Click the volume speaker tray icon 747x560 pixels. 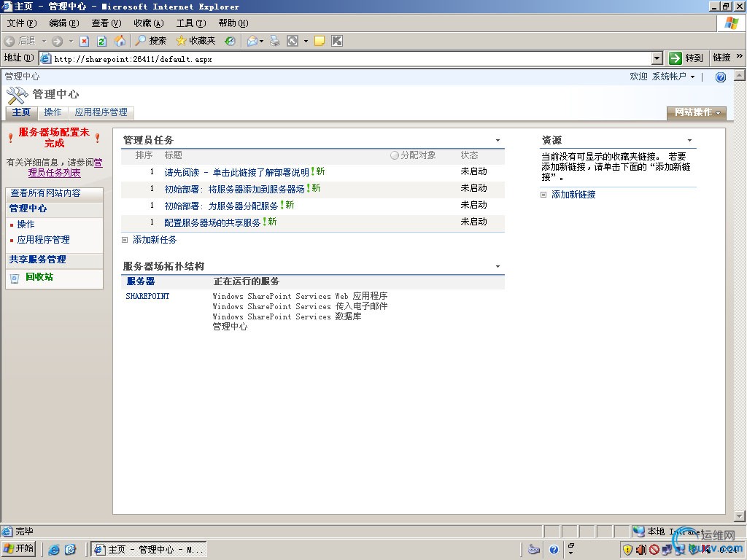pos(640,550)
